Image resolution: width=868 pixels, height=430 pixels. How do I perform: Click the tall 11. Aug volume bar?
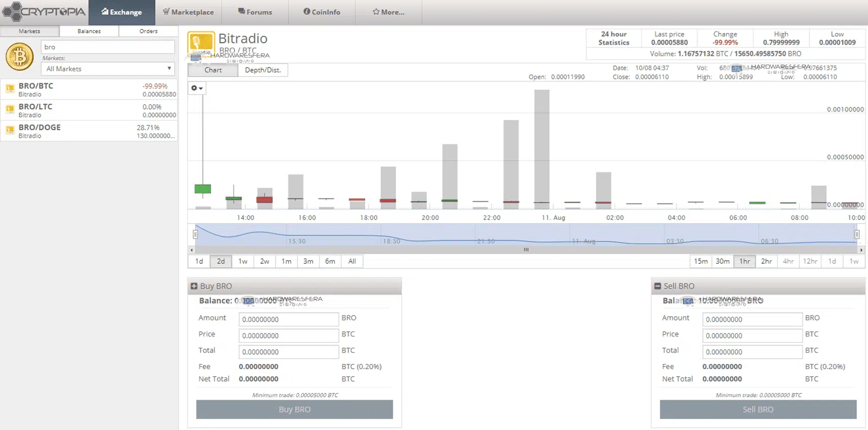[x=542, y=149]
